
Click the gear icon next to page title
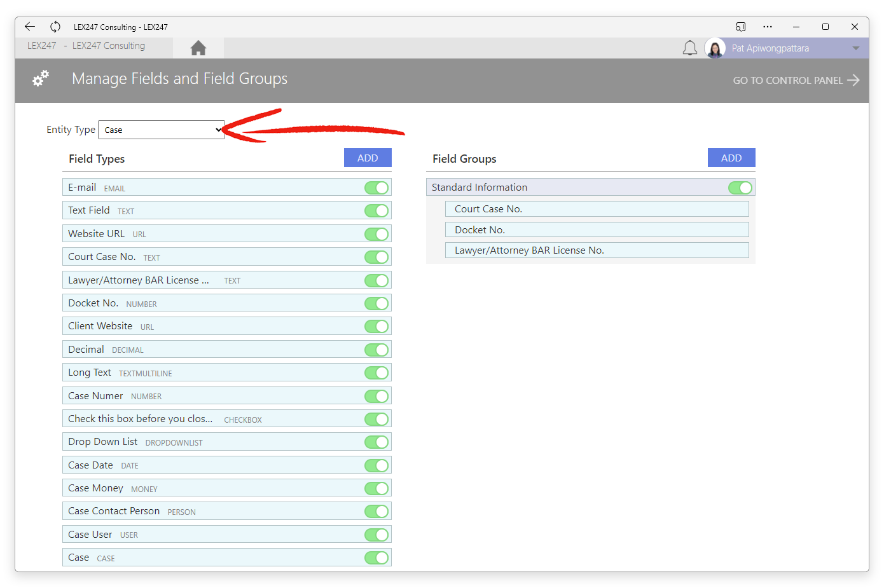(x=40, y=78)
